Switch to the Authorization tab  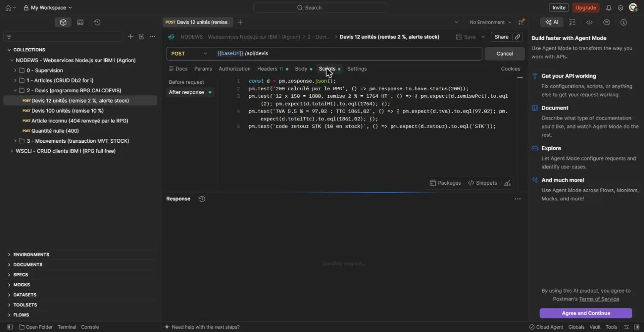(x=235, y=69)
